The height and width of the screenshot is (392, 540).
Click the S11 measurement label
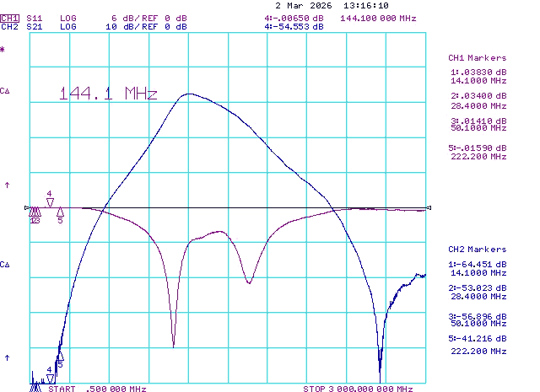pyautogui.click(x=34, y=19)
